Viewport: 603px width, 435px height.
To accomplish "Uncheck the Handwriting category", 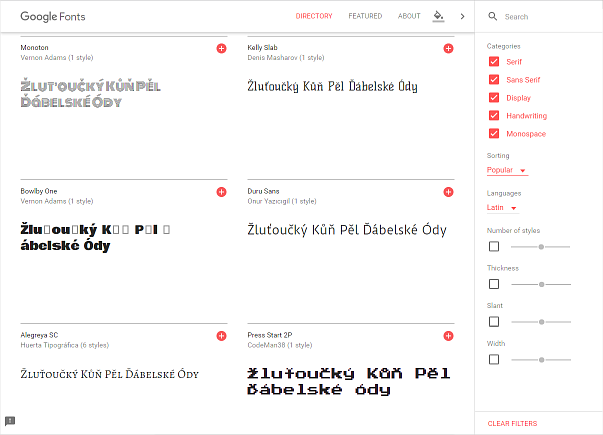I will click(x=494, y=115).
